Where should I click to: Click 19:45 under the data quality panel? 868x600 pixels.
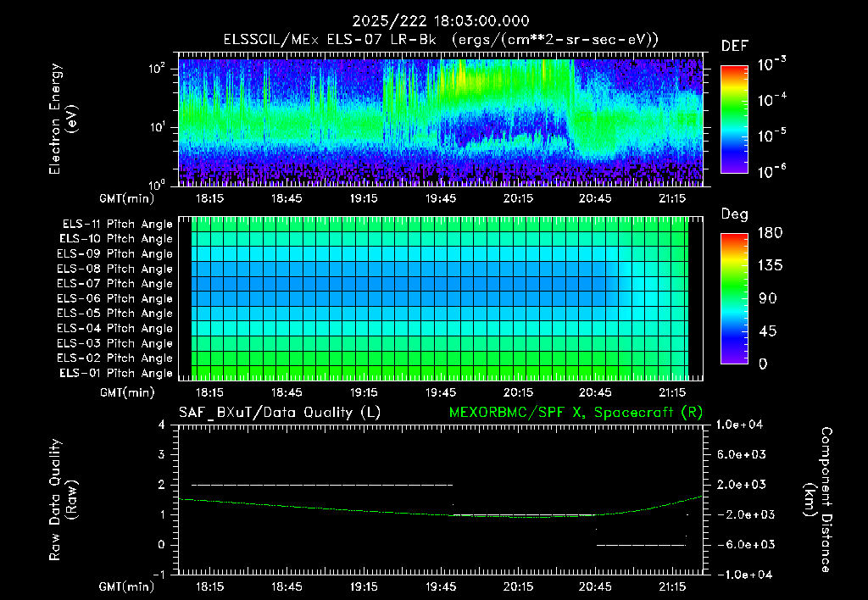point(441,586)
